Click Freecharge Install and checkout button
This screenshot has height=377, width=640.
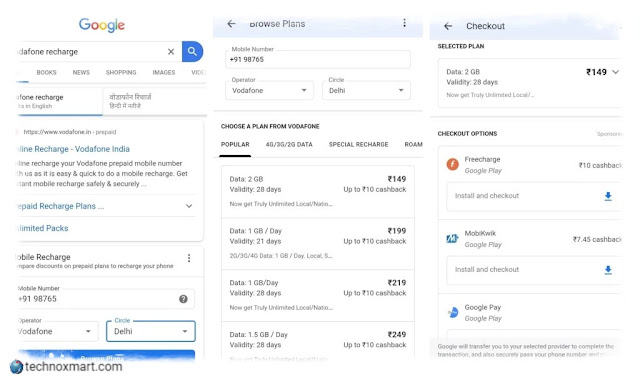coord(533,196)
